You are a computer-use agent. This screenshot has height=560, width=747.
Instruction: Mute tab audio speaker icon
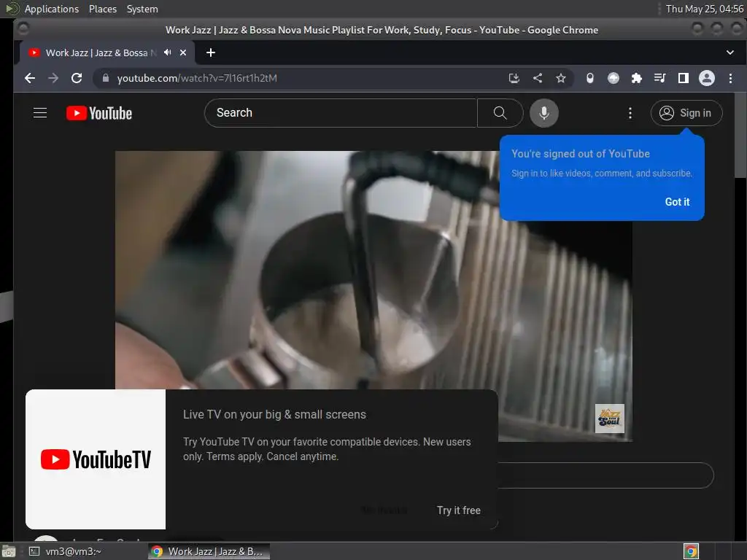[x=167, y=52]
